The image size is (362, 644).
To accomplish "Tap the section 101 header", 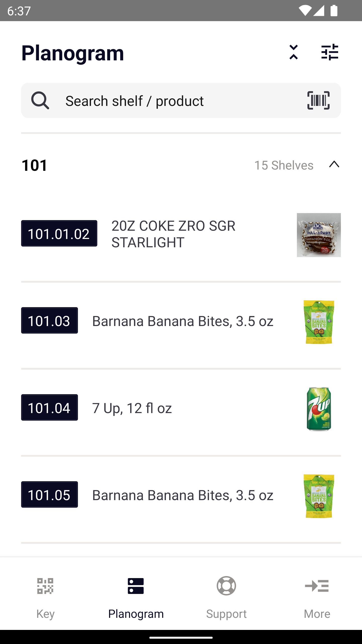I will coord(181,165).
